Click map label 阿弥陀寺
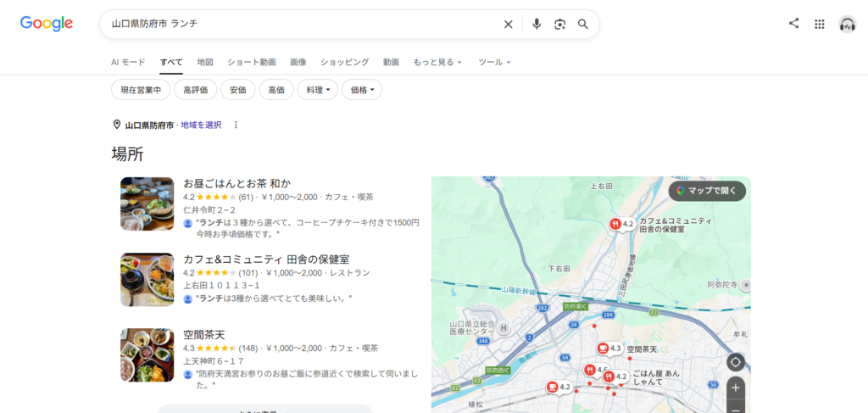Viewport: 868px width, 413px height. click(x=722, y=285)
